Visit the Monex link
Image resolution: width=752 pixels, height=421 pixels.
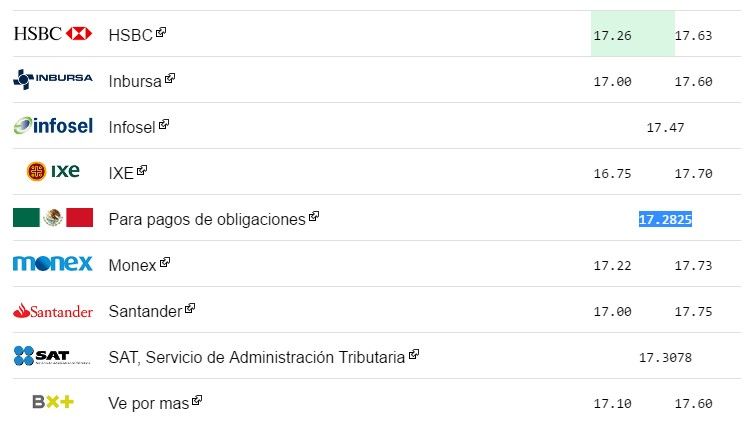(x=132, y=265)
